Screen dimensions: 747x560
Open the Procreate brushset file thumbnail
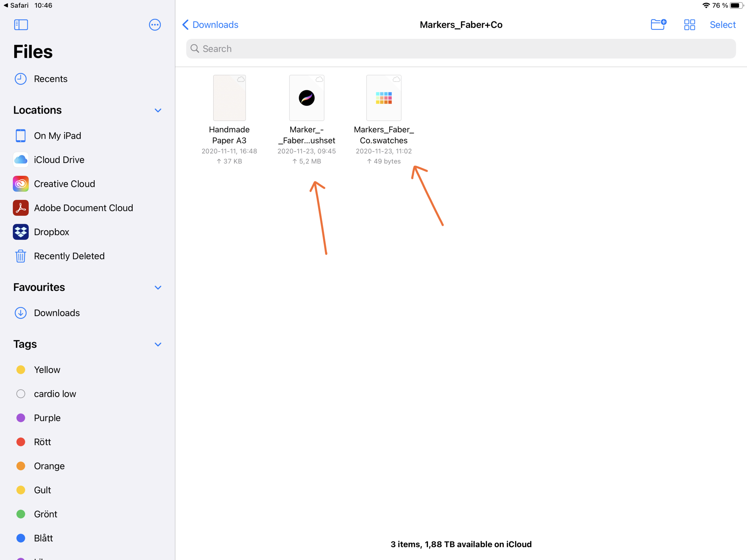pos(307,98)
